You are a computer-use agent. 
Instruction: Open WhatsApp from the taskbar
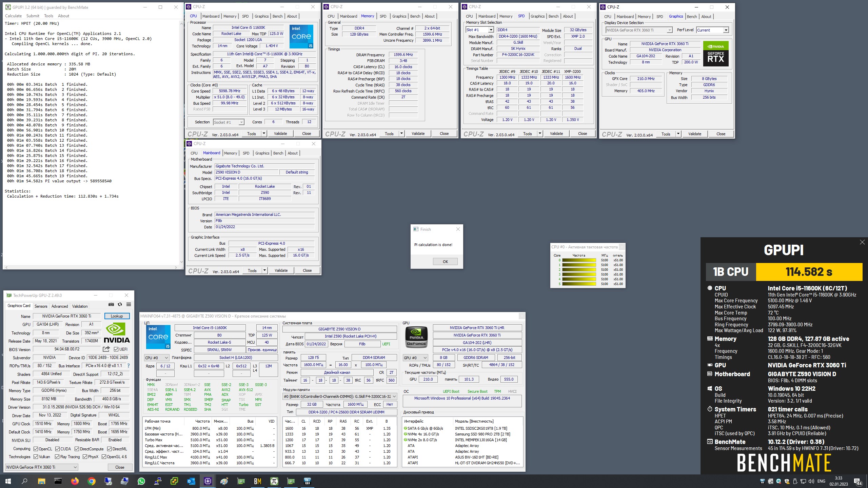pos(141,481)
